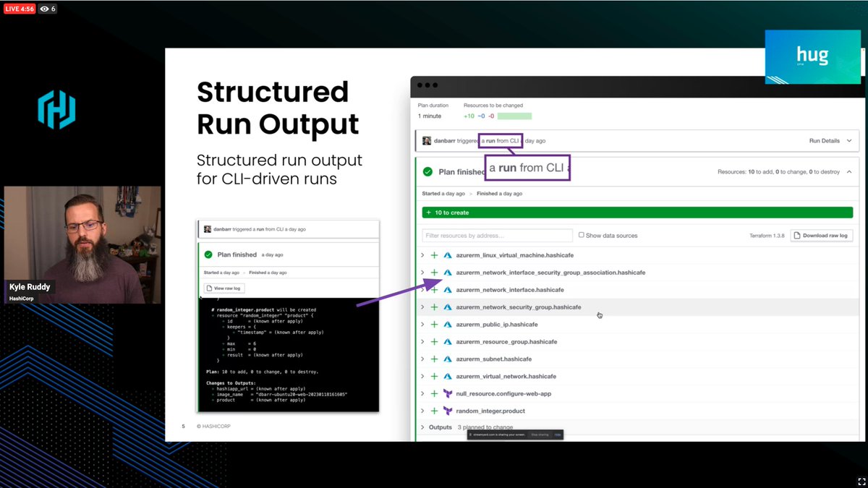868x488 pixels.
Task: Click the document icon in Download raw log
Action: coord(797,236)
